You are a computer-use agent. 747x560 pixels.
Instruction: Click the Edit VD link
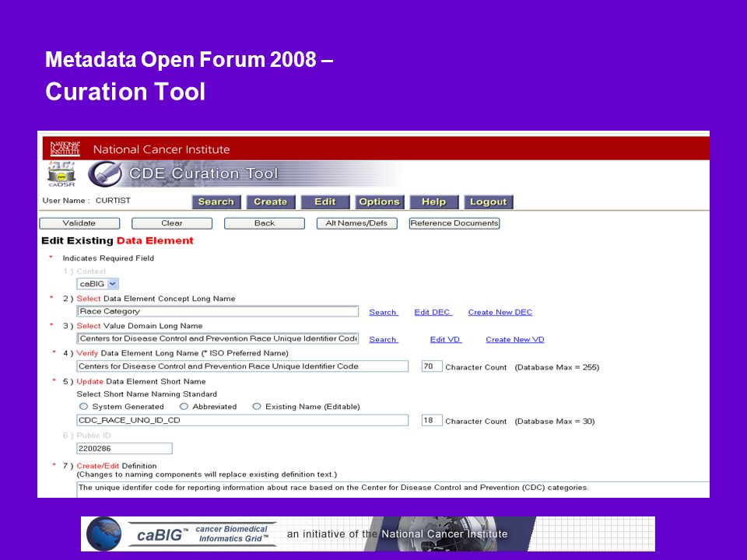[445, 340]
